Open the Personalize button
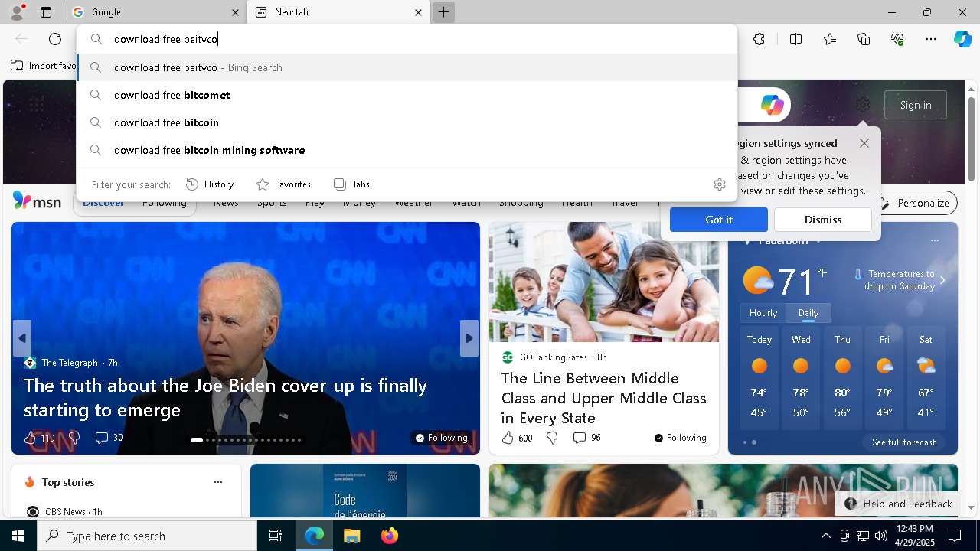 [915, 203]
